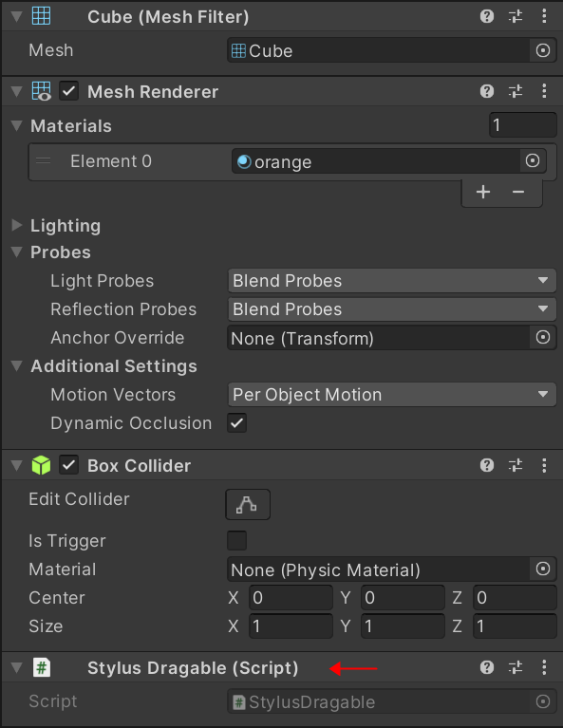Open help icon for Stylus Dragable script
Viewport: 563px width, 728px height.
(487, 667)
